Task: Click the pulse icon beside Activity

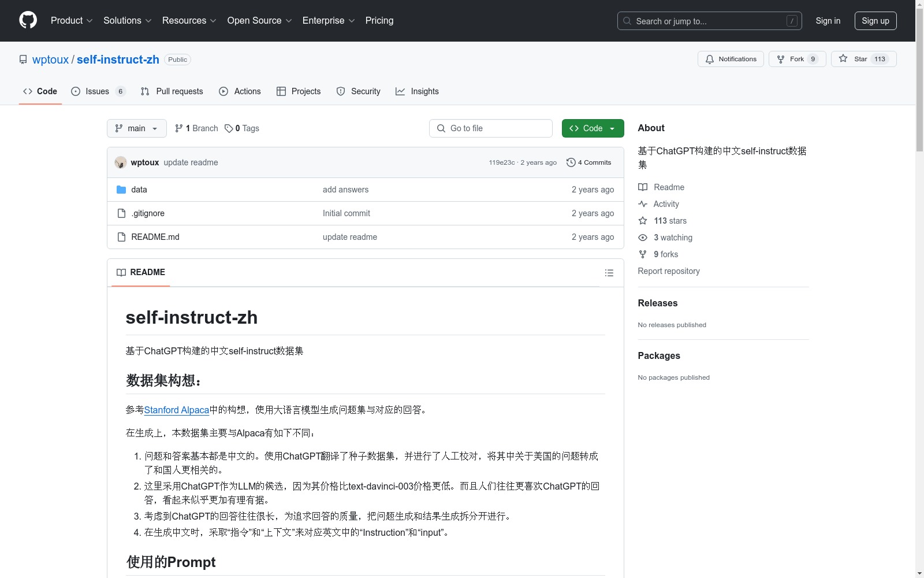Action: coord(643,204)
